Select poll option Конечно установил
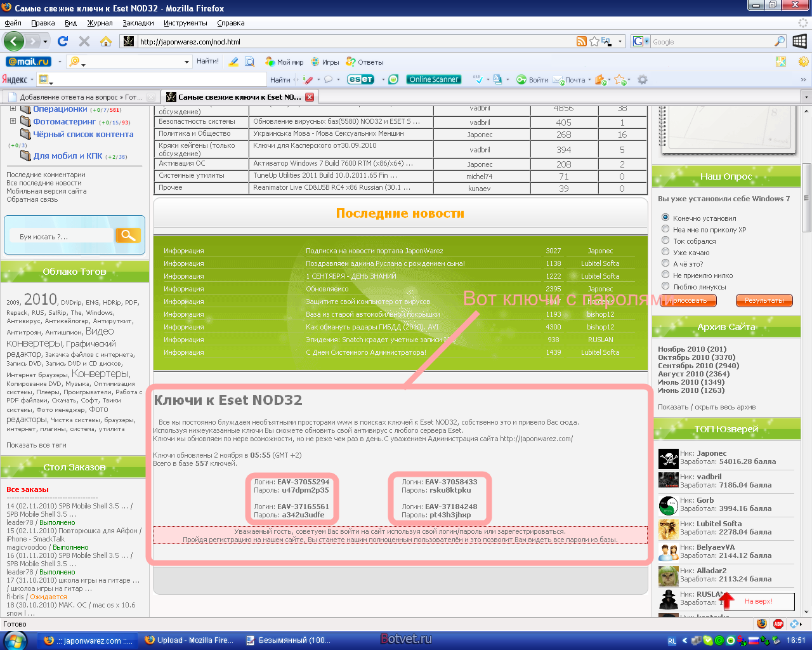Image resolution: width=812 pixels, height=650 pixels. pos(665,217)
